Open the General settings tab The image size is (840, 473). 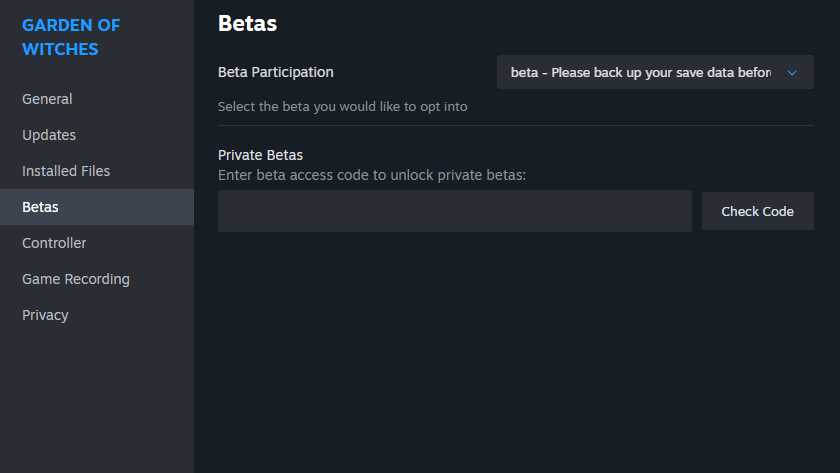pyautogui.click(x=47, y=99)
